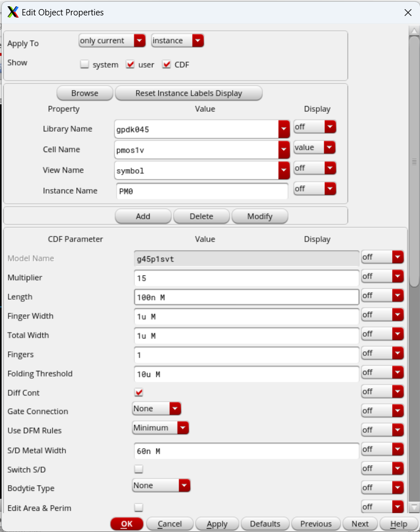Expand the Cell Name pmos1v dropdown

pyautogui.click(x=284, y=150)
